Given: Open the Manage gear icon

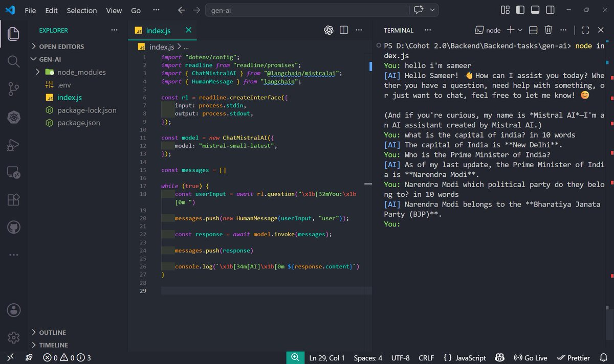Looking at the screenshot, I should (14, 338).
